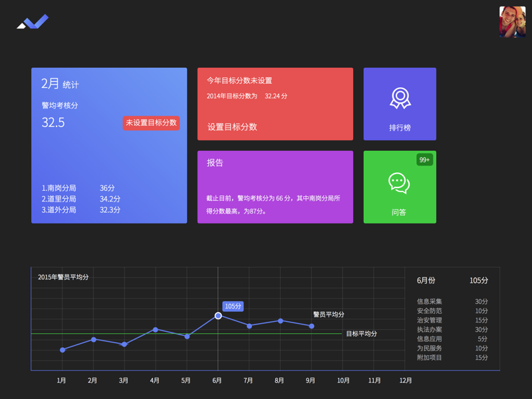The width and height of the screenshot is (532, 399).
Task: Click the 目标平均分 target line label
Action: [361, 334]
